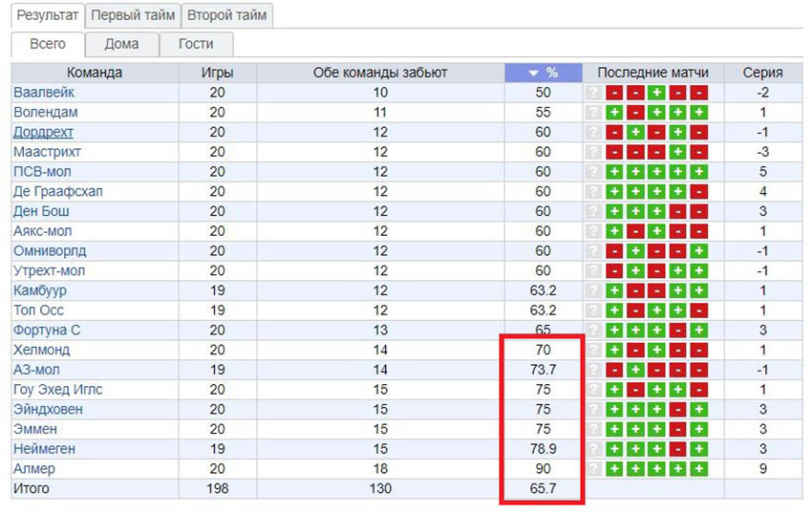The height and width of the screenshot is (514, 812).
Task: Open team link Аякс-мол
Action: (x=42, y=231)
